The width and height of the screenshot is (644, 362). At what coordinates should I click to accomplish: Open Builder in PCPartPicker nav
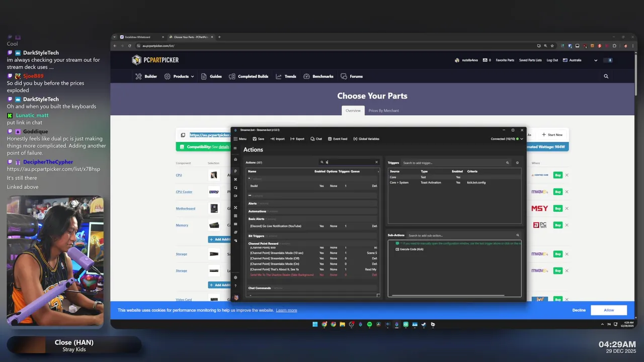coord(146,76)
